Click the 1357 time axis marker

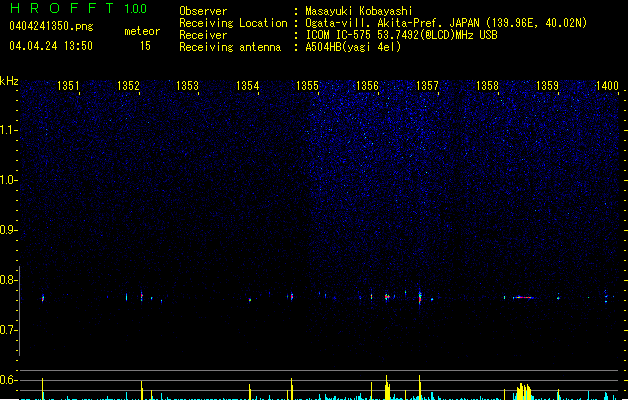click(427, 86)
